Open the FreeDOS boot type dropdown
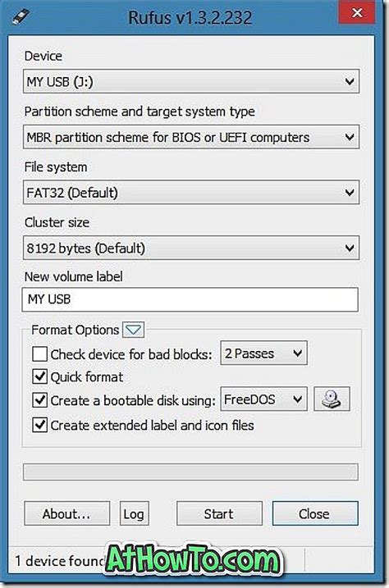Viewport: 389px width, 588px height. pyautogui.click(x=263, y=399)
